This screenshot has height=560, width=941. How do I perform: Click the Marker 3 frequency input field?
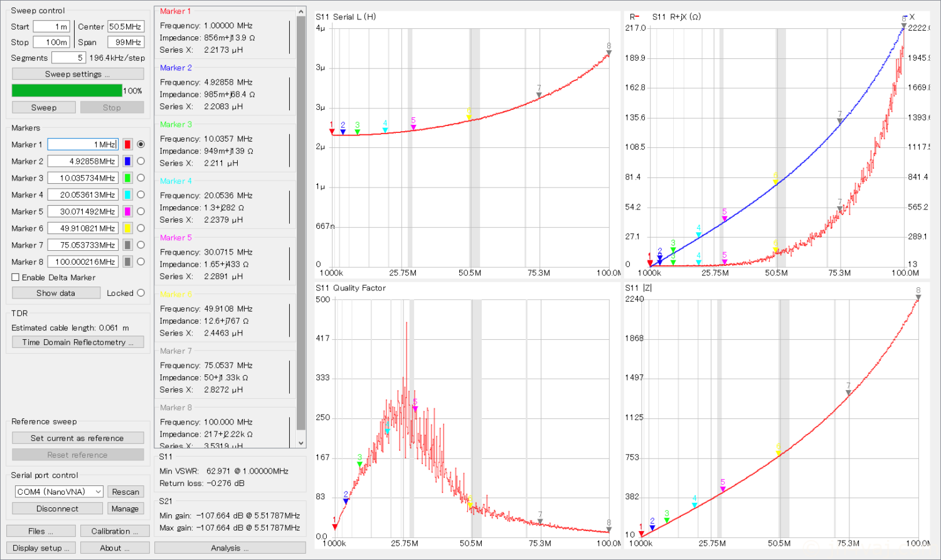83,178
